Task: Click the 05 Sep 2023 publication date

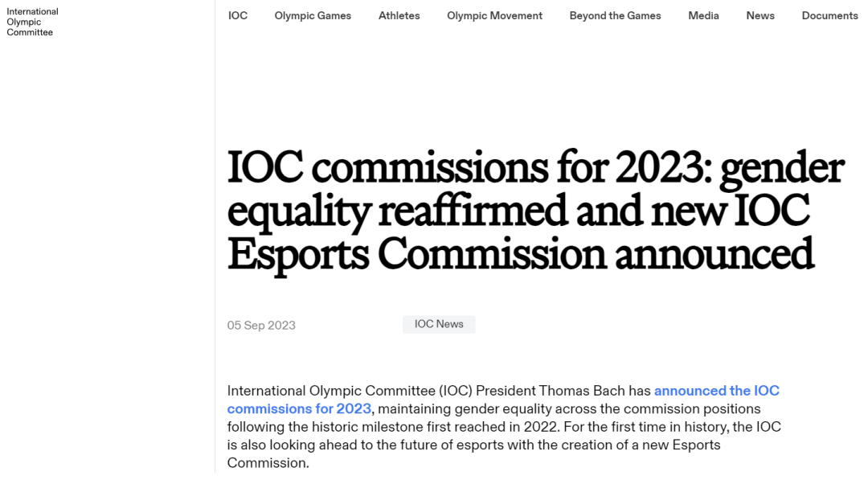Action: click(x=261, y=326)
